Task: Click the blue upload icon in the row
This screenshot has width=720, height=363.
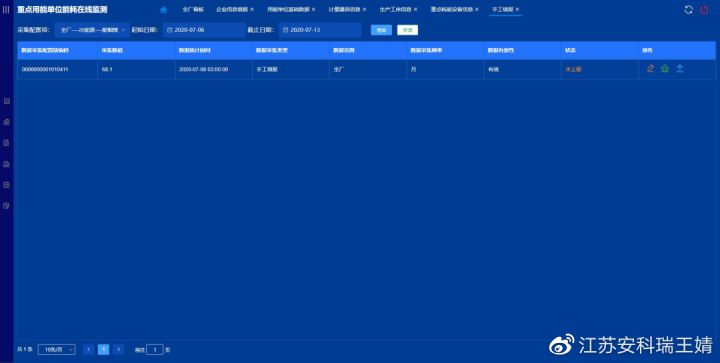Action: (x=680, y=69)
